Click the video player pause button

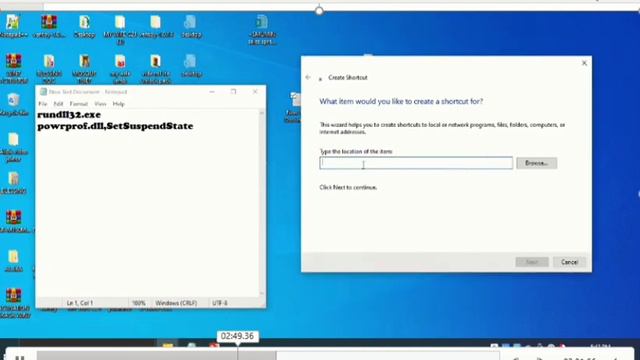[20, 358]
